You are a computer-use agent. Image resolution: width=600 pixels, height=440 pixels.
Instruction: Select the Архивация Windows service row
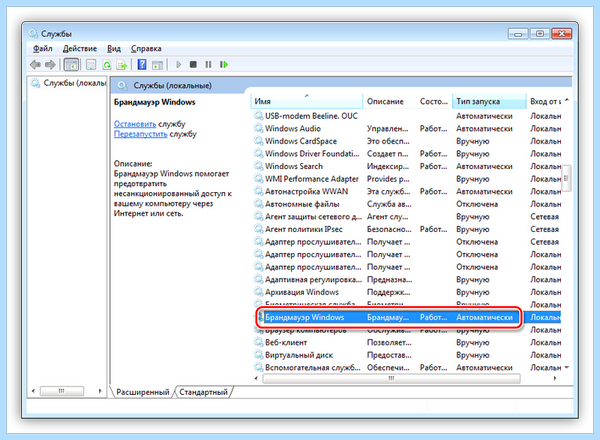pos(407,292)
